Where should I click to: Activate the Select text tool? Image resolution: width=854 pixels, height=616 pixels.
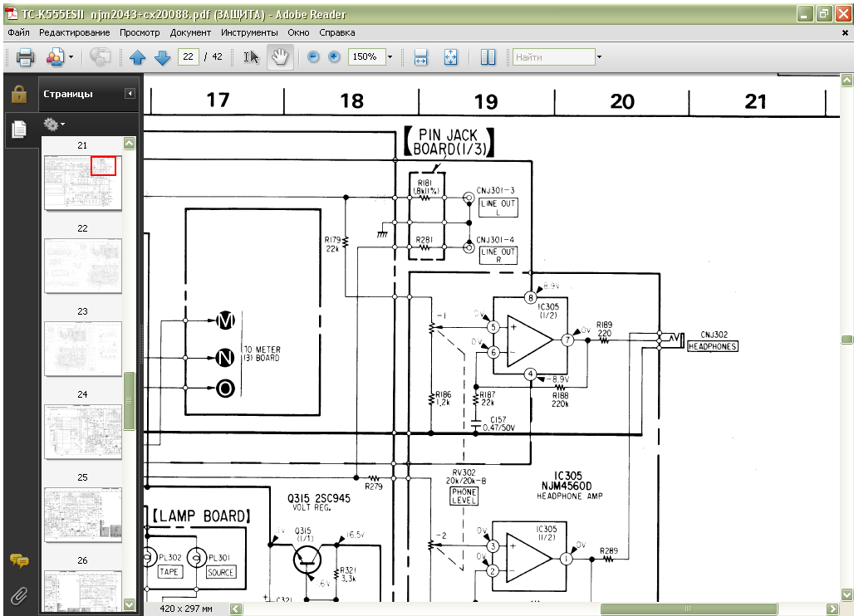point(251,56)
